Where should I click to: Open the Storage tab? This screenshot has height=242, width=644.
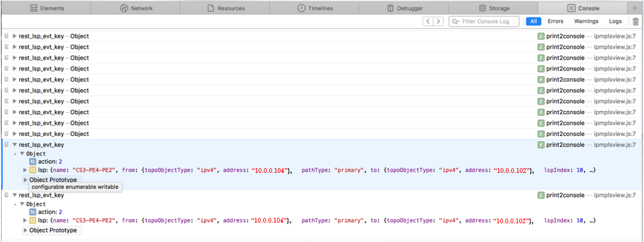(x=494, y=8)
